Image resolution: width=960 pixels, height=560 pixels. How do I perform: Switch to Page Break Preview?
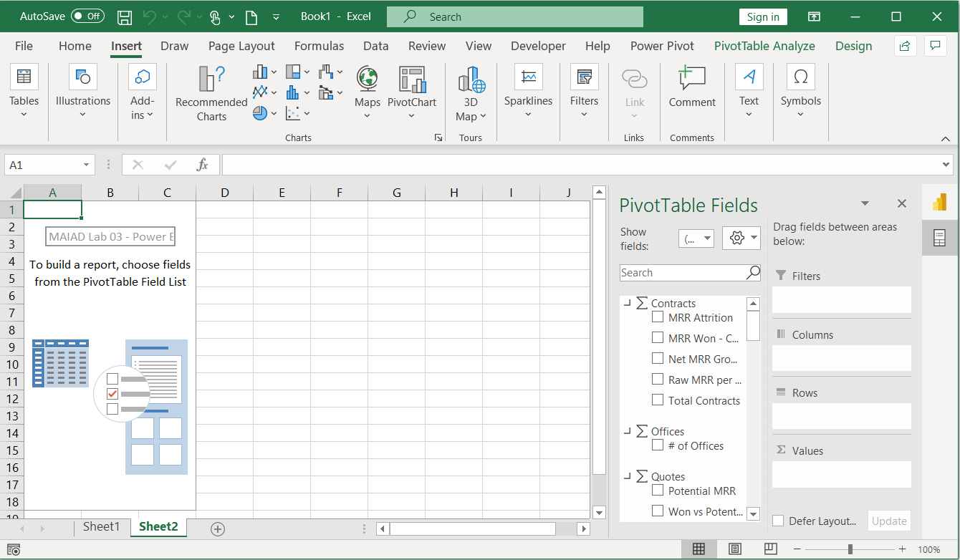tap(771, 549)
